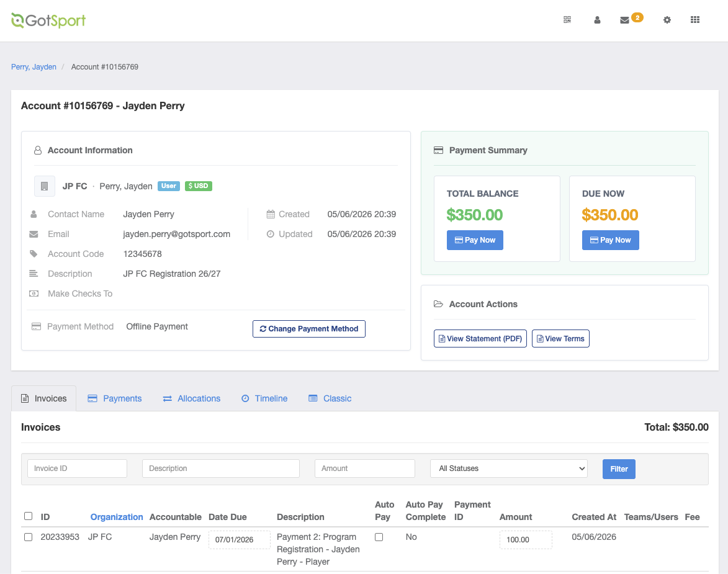Tick the select-all invoices checkbox in header
The height and width of the screenshot is (574, 728).
pos(29,516)
